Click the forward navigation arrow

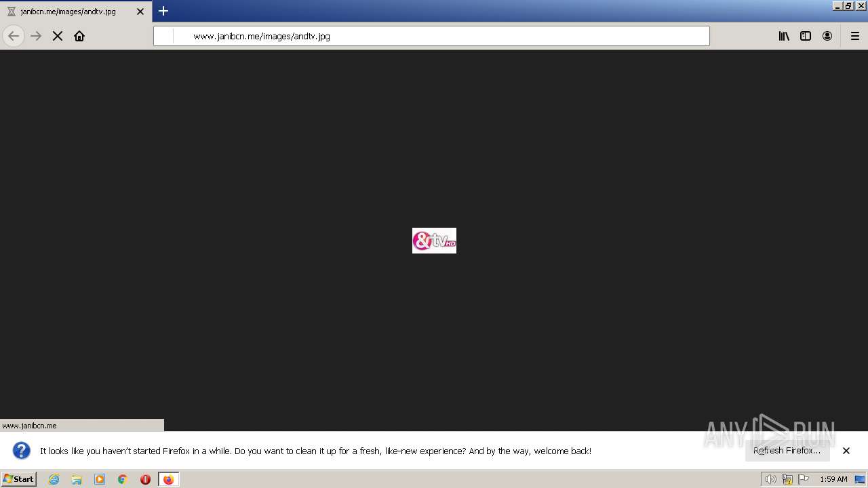click(36, 36)
